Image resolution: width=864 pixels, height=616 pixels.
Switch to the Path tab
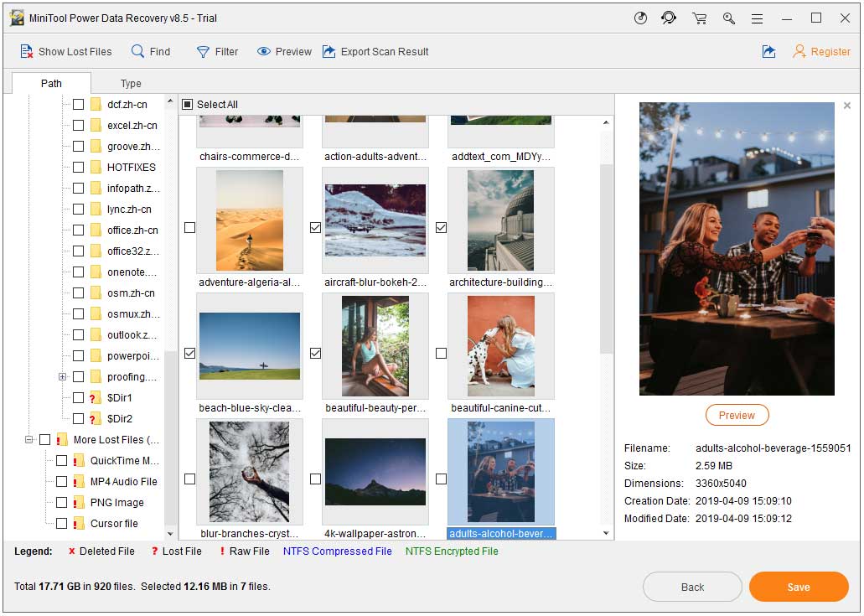point(51,84)
